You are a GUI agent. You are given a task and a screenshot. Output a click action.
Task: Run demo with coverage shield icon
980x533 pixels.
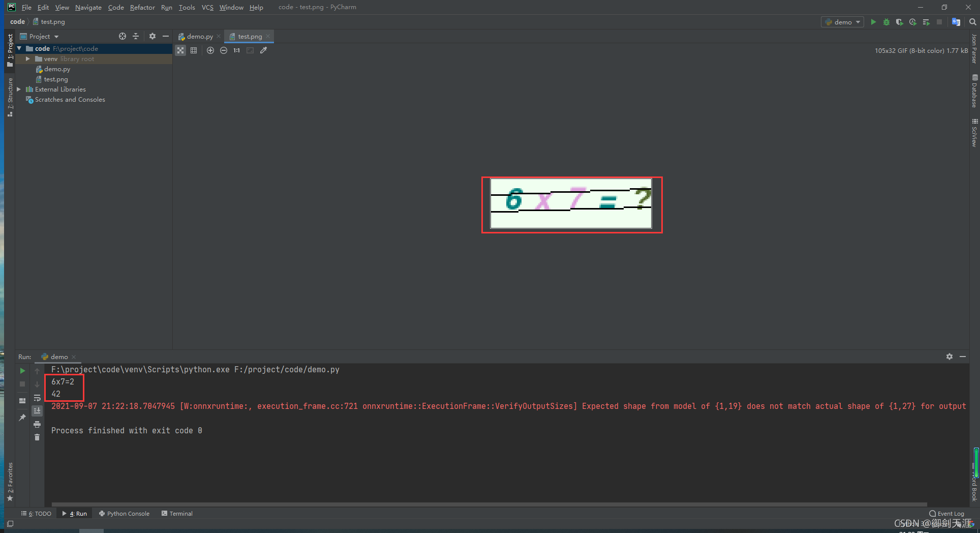(899, 22)
